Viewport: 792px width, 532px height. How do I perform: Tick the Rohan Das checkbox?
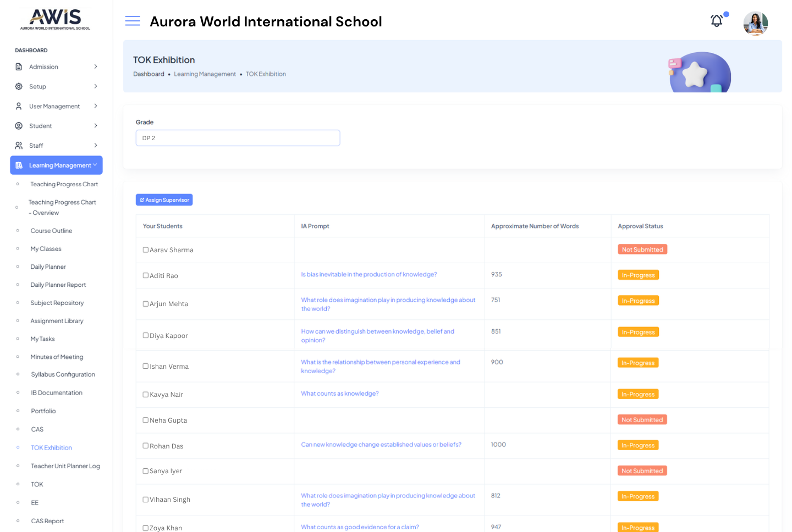(x=146, y=446)
